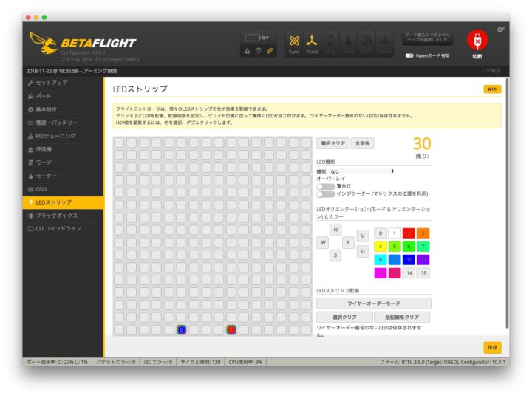Click the warning triangle icon under battery
This screenshot has height=398, width=532.
point(248,51)
